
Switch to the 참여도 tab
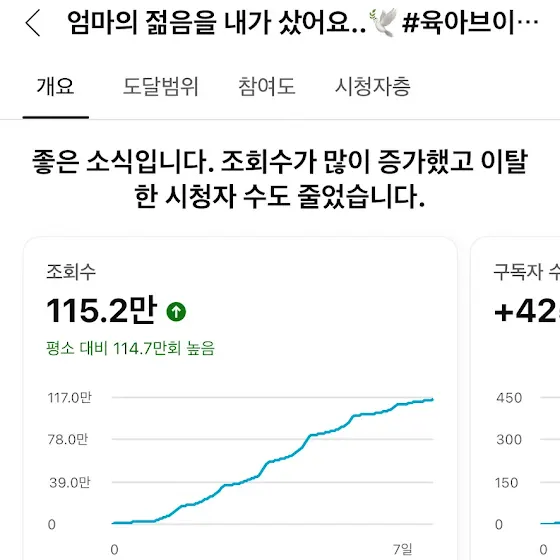(266, 86)
